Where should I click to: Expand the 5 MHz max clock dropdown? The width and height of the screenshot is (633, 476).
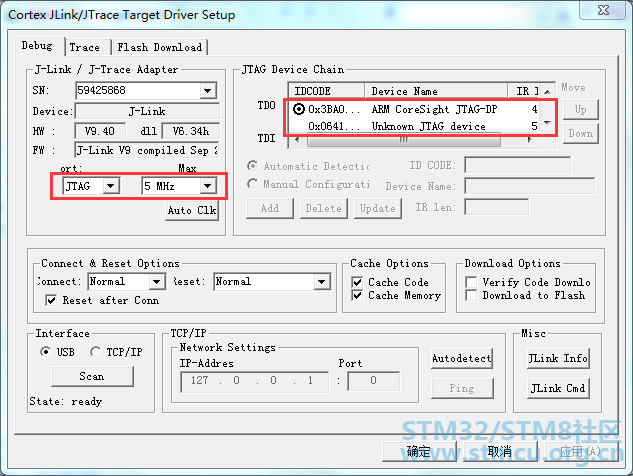[207, 186]
